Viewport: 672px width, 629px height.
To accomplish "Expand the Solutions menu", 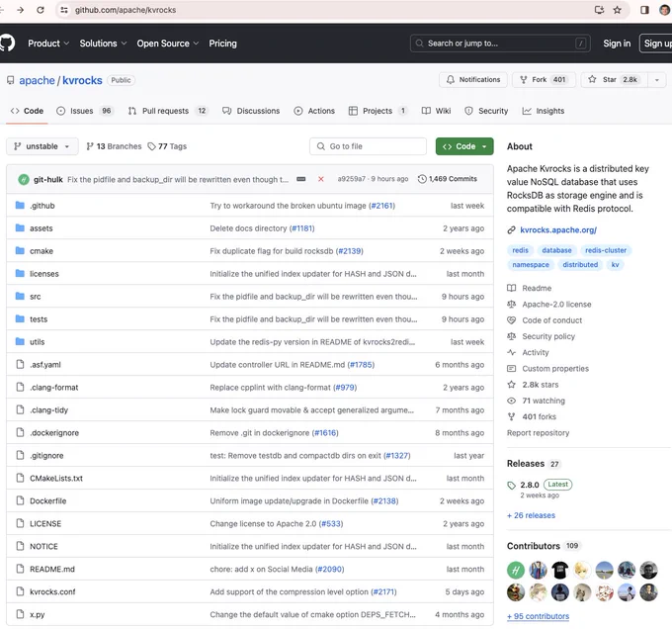I will tap(103, 44).
